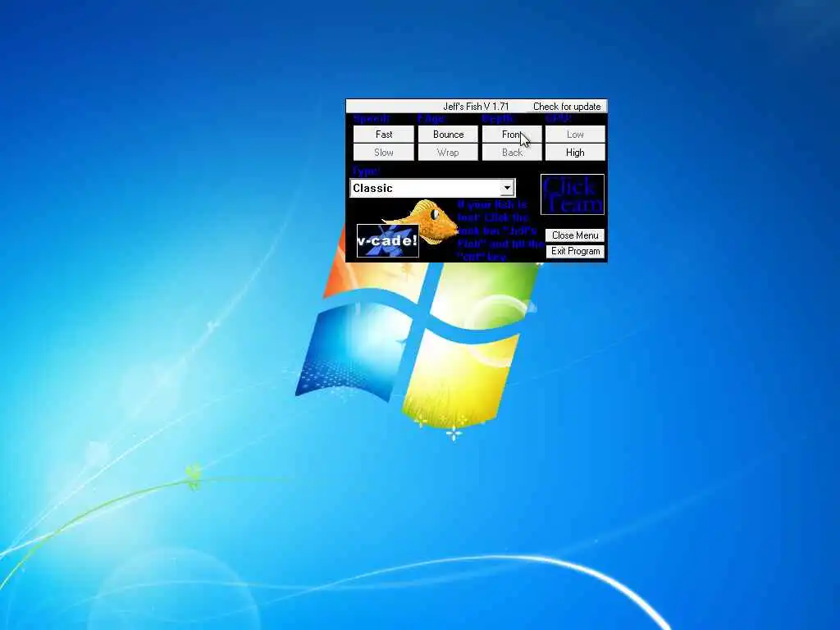Select High CPU usage
840x630 pixels.
575,153
